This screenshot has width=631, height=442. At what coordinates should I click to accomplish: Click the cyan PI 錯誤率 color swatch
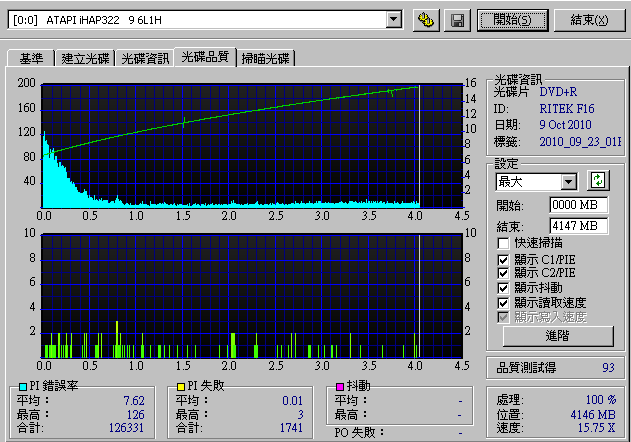tap(12, 386)
